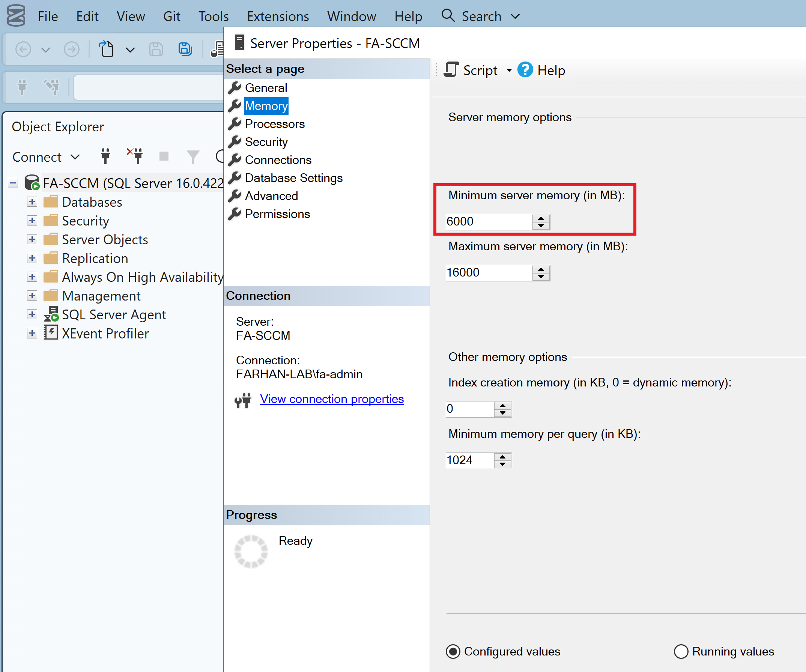This screenshot has height=672, width=806.
Task: Click the Navigate Backward arrow icon
Action: (x=23, y=49)
